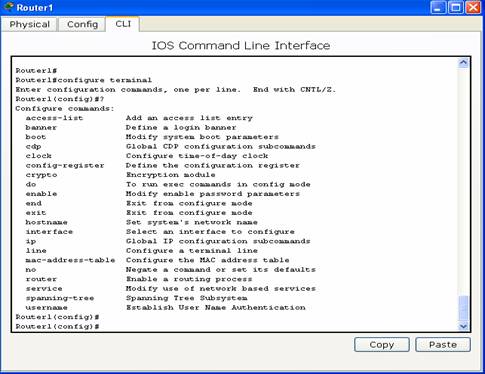485x374 pixels.
Task: Click the 'do' command text
Action: pos(31,184)
